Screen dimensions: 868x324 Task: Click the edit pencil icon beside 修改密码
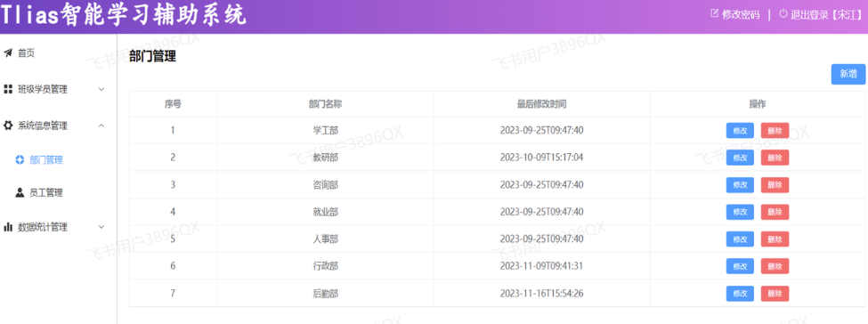714,13
